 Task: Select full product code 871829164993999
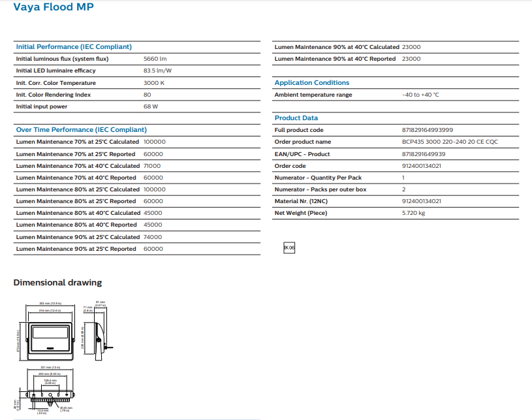428,130
